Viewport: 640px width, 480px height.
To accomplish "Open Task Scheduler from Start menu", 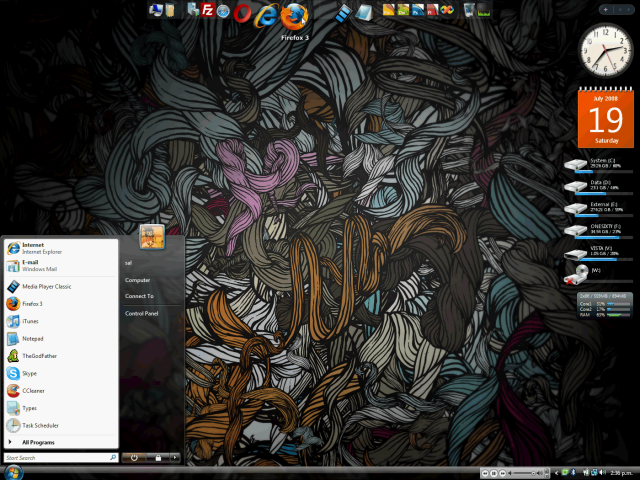I will coord(61,425).
